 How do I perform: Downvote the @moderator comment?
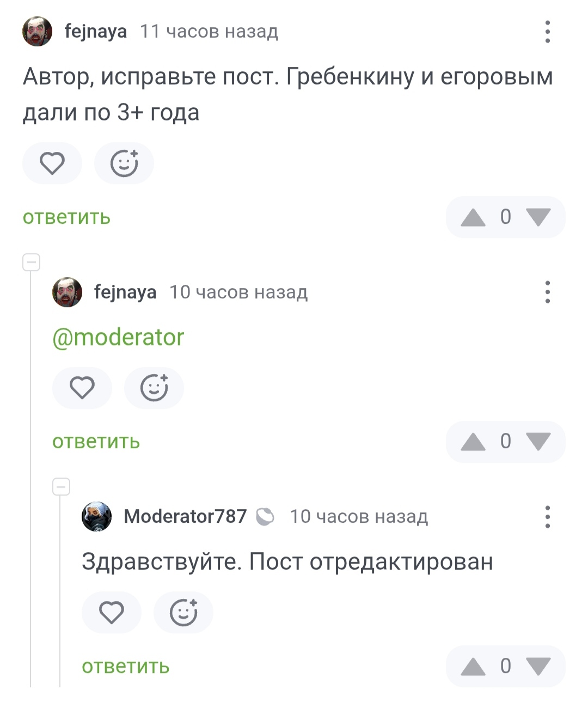(x=539, y=442)
